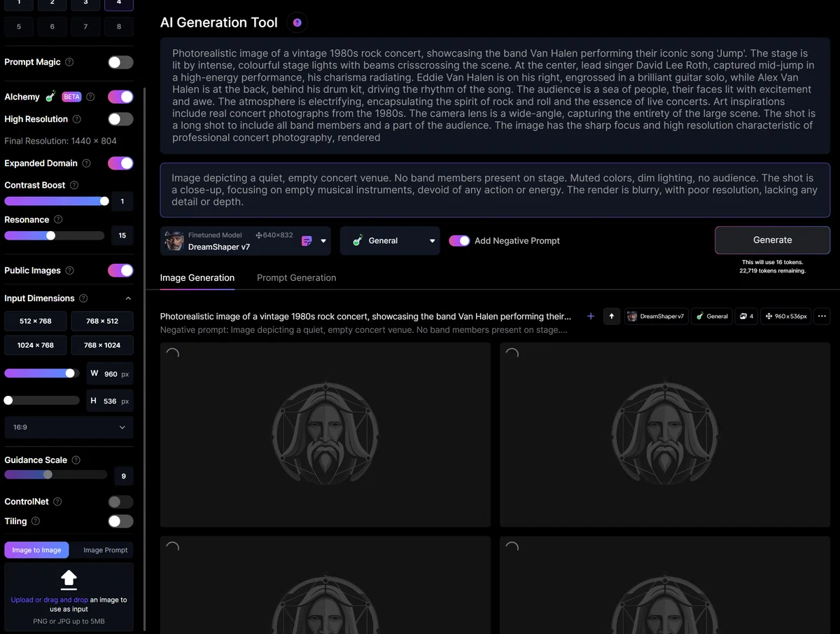Screen dimensions: 840x634
Task: Click the purple help icon beside AI Generation Tool
Action: pos(297,23)
